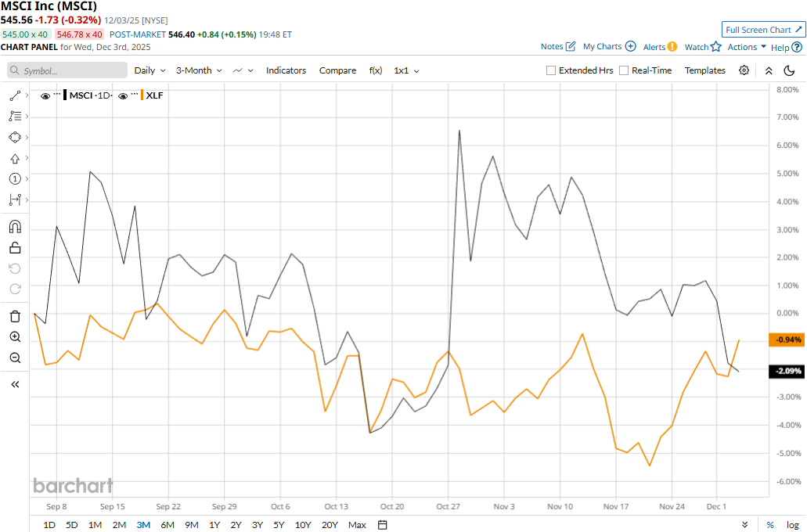Viewport: 807px width, 532px height.
Task: Open the date range calendar icon
Action: tap(383, 525)
